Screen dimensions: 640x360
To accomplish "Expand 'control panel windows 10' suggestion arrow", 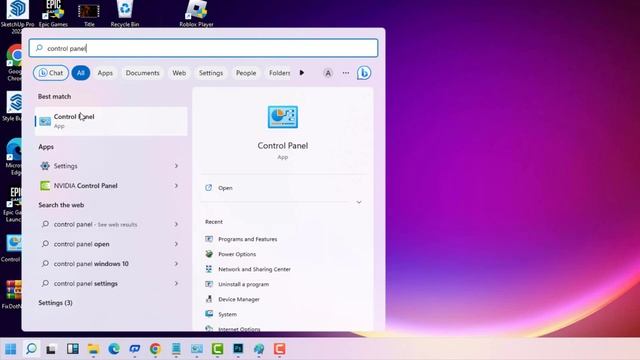I will coord(176,264).
